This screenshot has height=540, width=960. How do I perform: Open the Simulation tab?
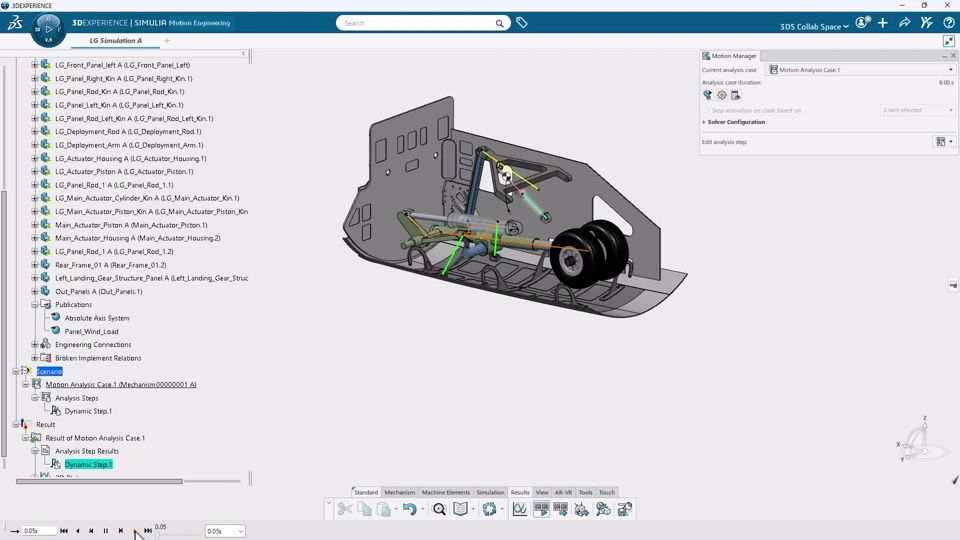coord(490,492)
